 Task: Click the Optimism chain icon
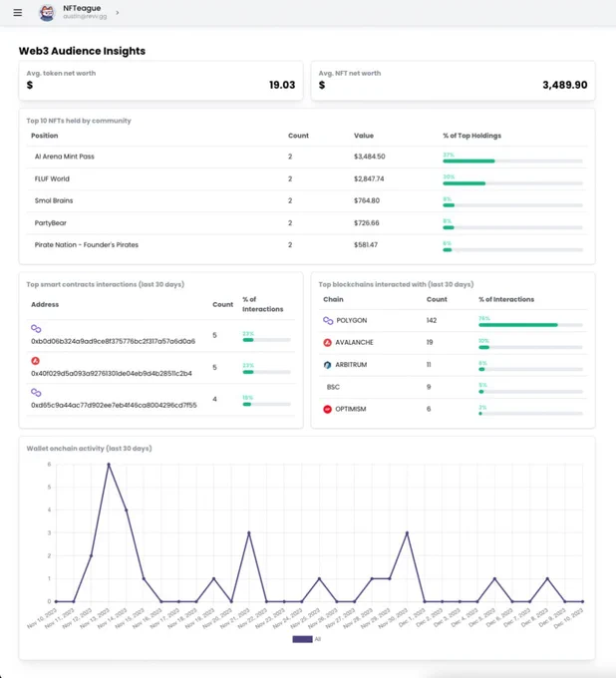[x=327, y=409]
